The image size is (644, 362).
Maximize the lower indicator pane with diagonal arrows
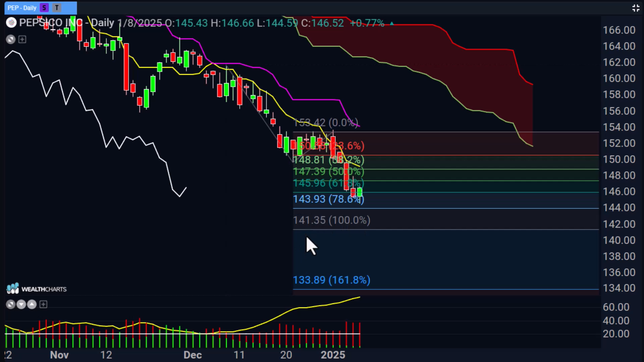point(11,304)
